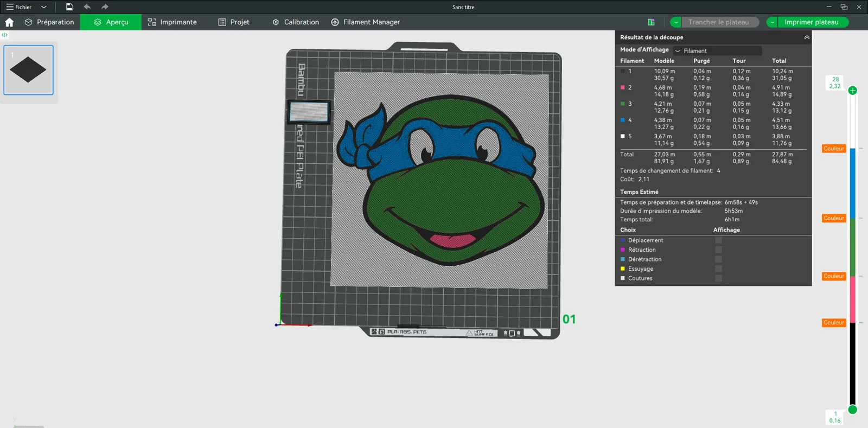
Task: Select plate 1 thumbnail
Action: coord(28,70)
